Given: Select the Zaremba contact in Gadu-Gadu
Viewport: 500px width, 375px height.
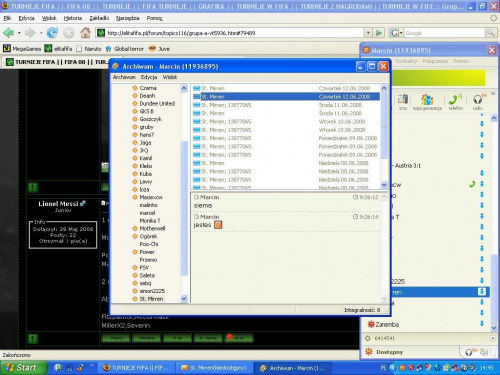Looking at the screenshot, I should [387, 324].
